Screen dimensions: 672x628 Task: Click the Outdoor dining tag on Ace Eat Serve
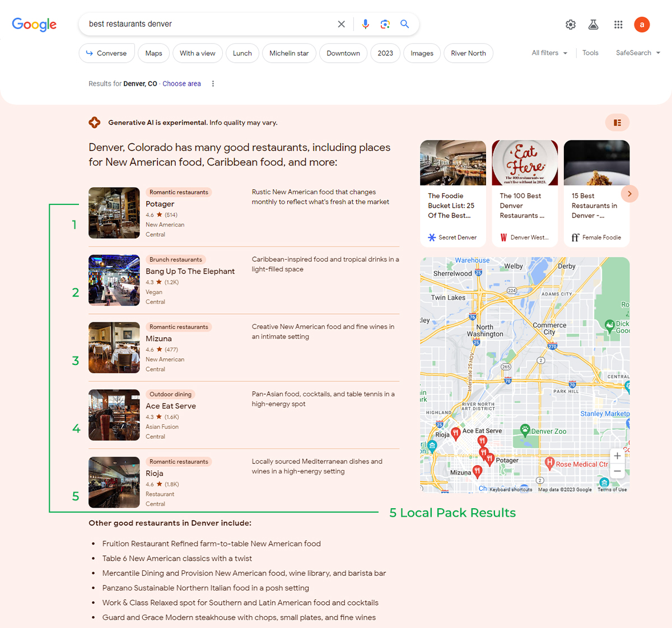tap(170, 395)
